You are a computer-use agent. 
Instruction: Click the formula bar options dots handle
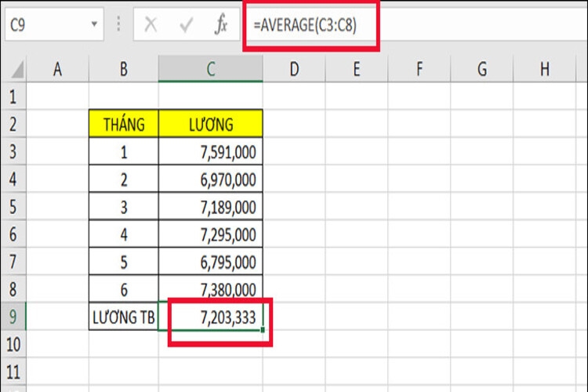[118, 24]
